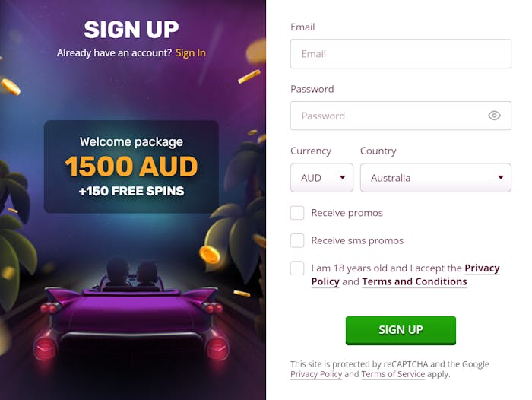Image resolution: width=532 pixels, height=400 pixels.
Task: Check the 18 years old agreement box
Action: (297, 268)
